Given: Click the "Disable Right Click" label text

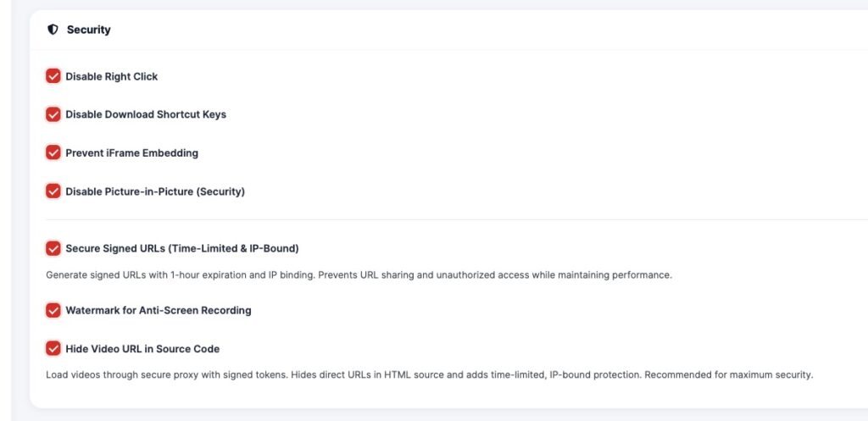Looking at the screenshot, I should tap(112, 76).
